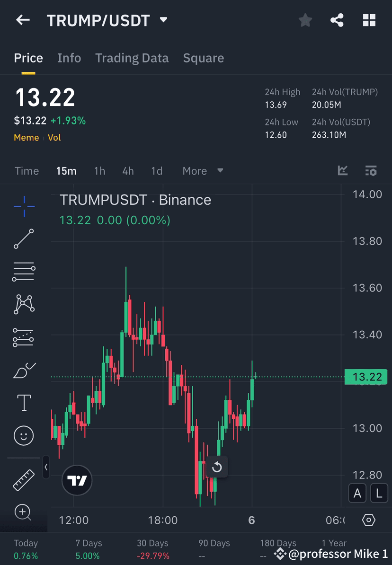The width and height of the screenshot is (392, 565).
Task: Toggle TRUMP/USDT as a favorite star
Action: coord(305,20)
